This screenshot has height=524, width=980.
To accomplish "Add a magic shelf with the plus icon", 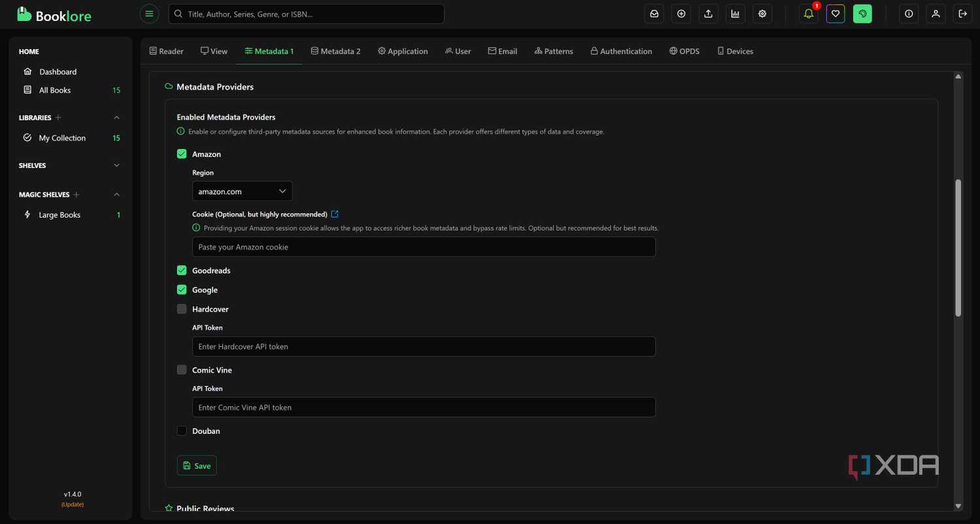I will (x=76, y=195).
